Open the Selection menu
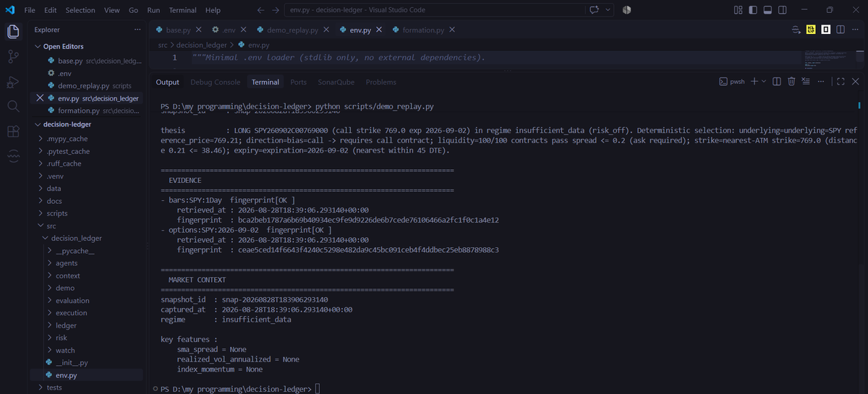 coord(80,10)
